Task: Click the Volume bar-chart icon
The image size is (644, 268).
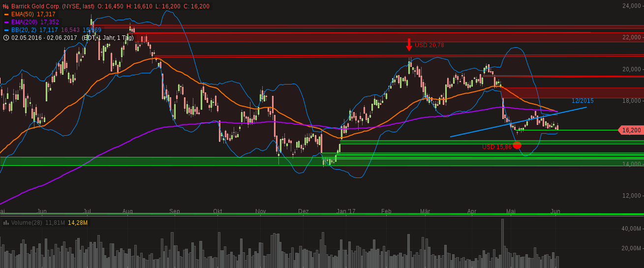Action: pyautogui.click(x=6, y=223)
